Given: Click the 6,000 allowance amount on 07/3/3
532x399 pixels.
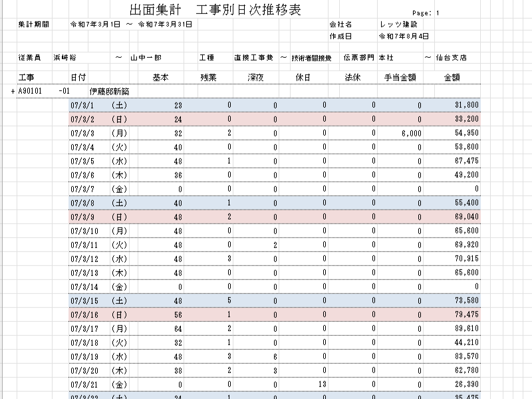Looking at the screenshot, I should pos(411,134).
